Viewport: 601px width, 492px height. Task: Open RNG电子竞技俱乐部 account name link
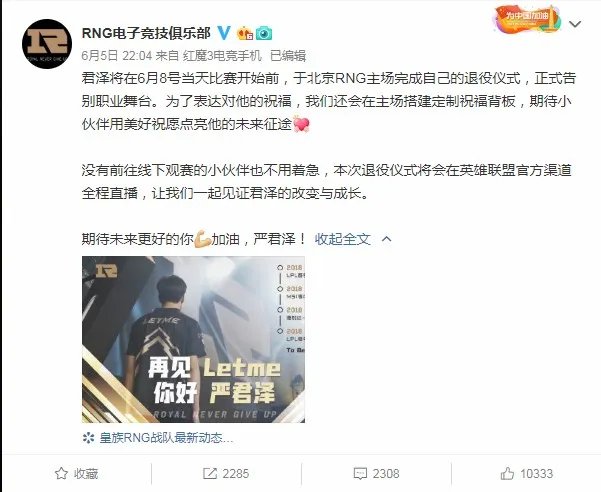click(146, 33)
